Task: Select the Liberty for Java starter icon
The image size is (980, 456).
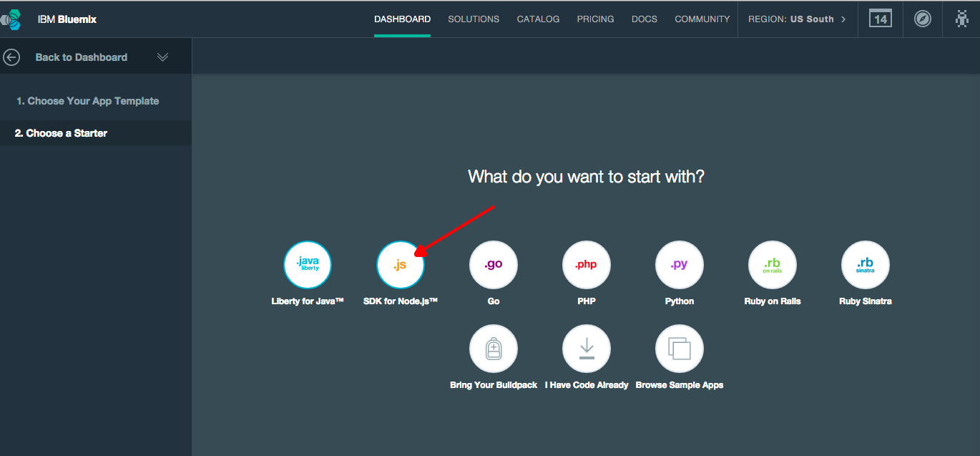Action: (x=308, y=265)
